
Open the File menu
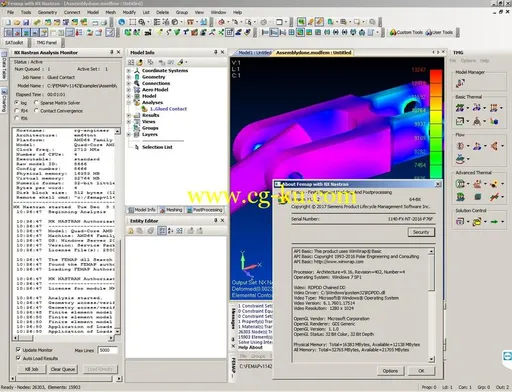tap(10, 12)
